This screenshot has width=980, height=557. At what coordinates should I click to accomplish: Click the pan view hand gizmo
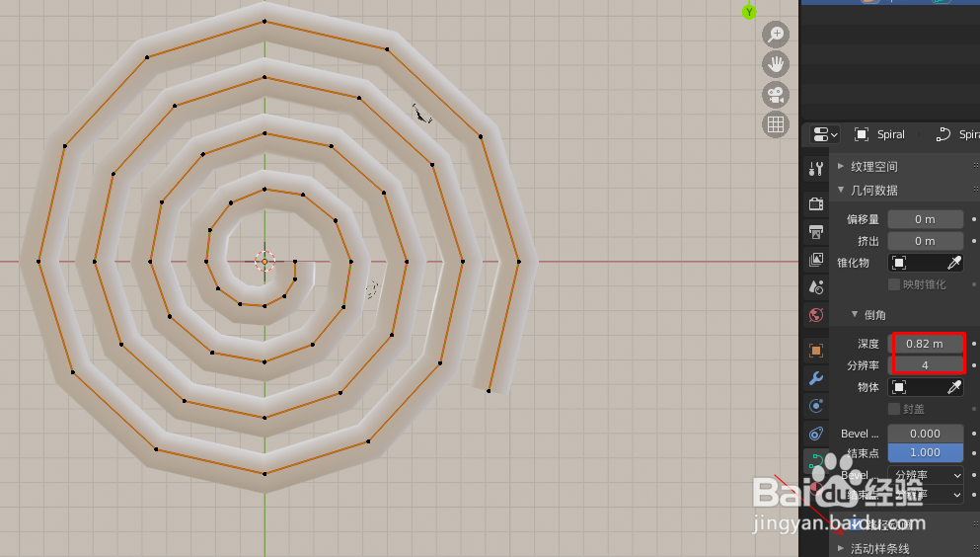coord(776,64)
